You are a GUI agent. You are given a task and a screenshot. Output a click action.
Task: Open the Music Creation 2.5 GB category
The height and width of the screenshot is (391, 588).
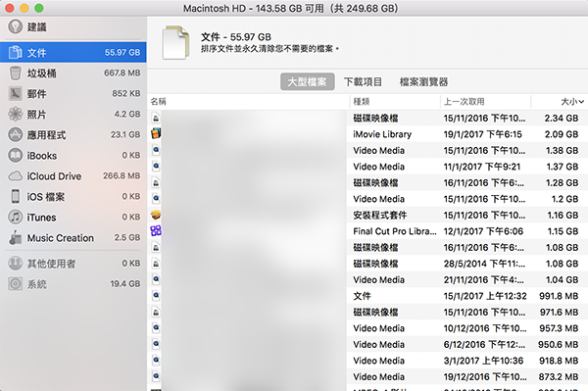coord(73,238)
